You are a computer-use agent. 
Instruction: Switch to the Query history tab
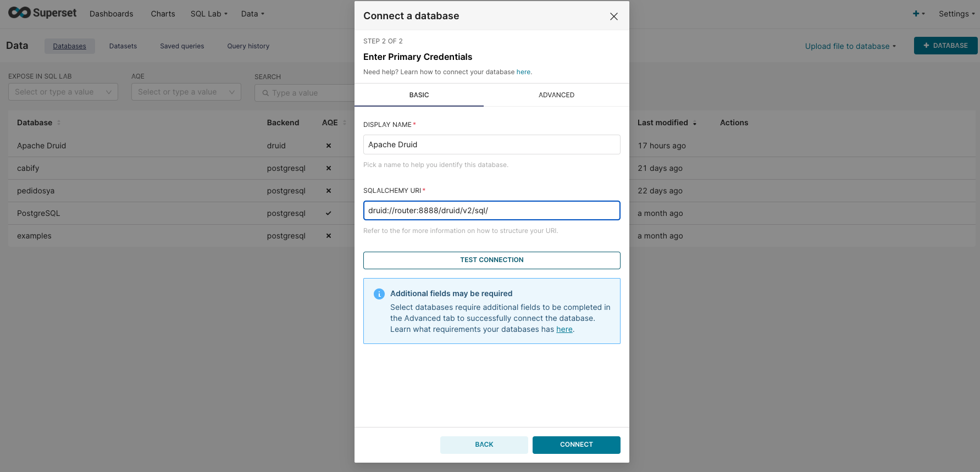pyautogui.click(x=248, y=46)
